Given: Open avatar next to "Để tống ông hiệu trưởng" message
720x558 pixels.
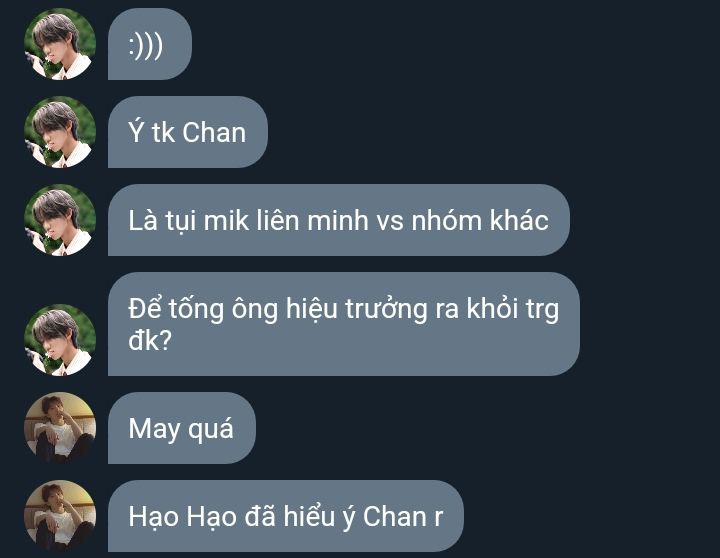Looking at the screenshot, I should [60, 340].
